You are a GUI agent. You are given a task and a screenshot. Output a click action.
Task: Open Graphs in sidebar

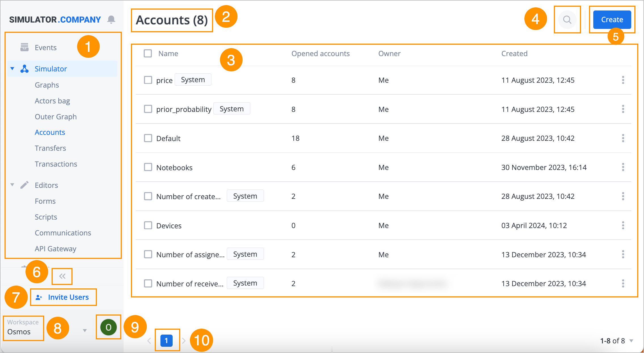(x=47, y=85)
